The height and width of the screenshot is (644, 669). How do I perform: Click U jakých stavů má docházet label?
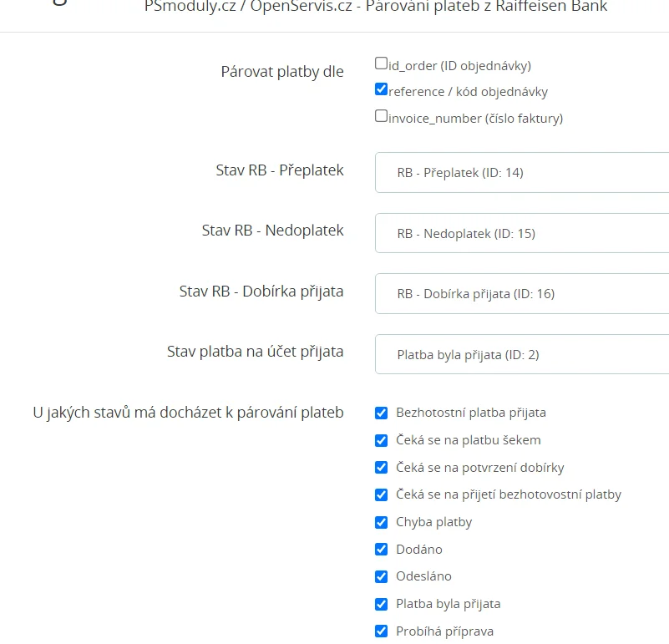coord(189,412)
